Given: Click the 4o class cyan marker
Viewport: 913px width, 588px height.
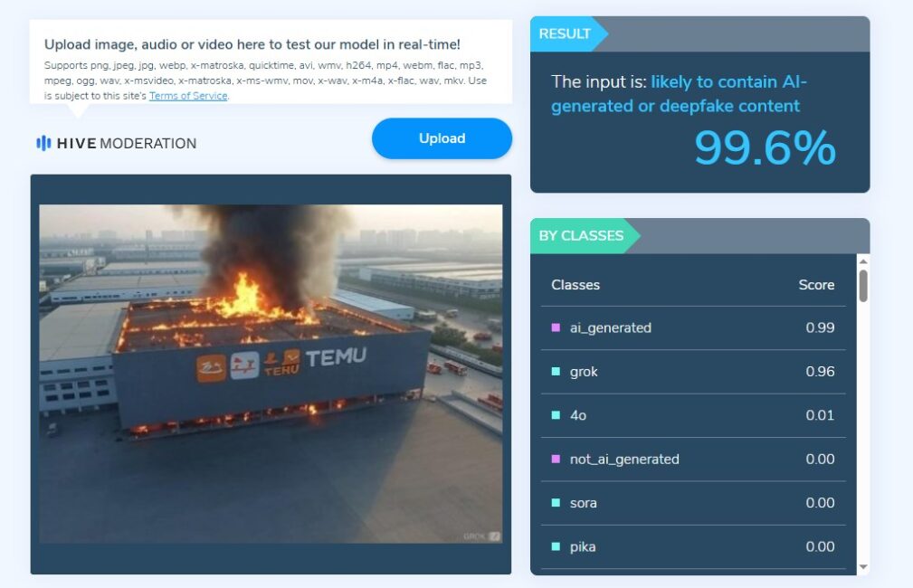Looking at the screenshot, I should [556, 415].
